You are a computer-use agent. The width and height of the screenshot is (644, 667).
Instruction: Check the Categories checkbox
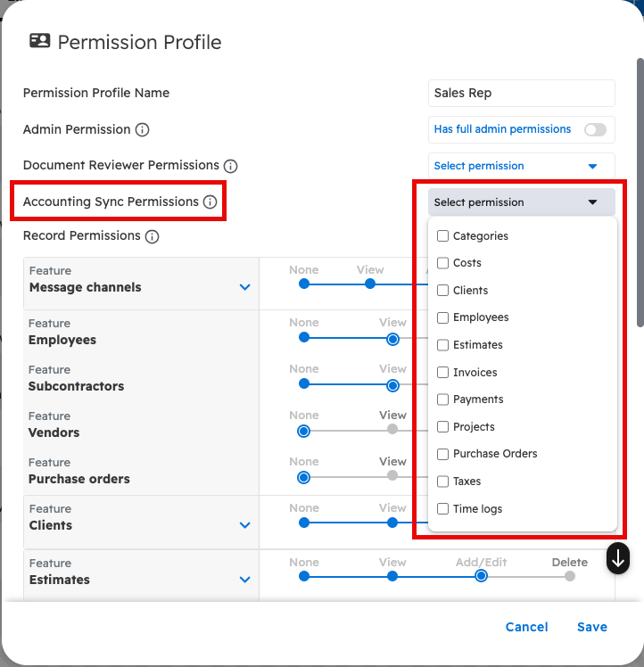(443, 236)
